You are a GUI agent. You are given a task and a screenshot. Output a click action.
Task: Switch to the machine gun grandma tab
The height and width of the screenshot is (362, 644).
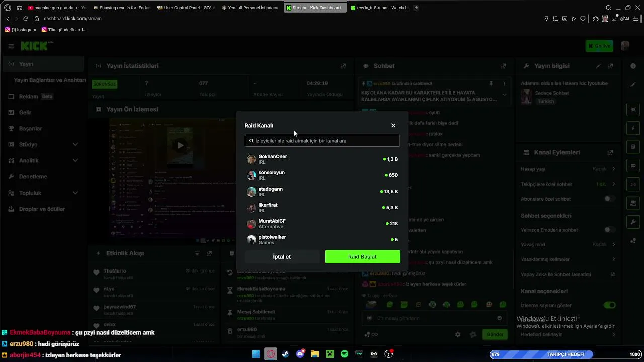(57, 8)
